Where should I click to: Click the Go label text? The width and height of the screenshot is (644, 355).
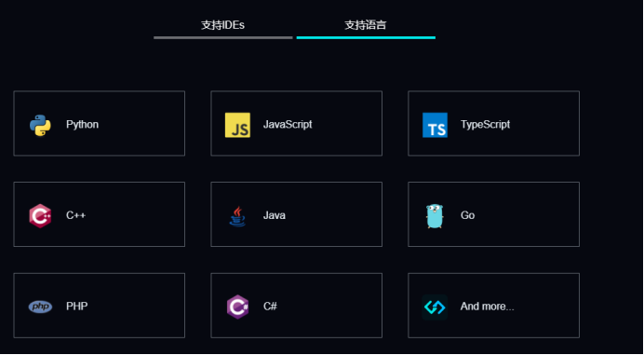point(467,215)
